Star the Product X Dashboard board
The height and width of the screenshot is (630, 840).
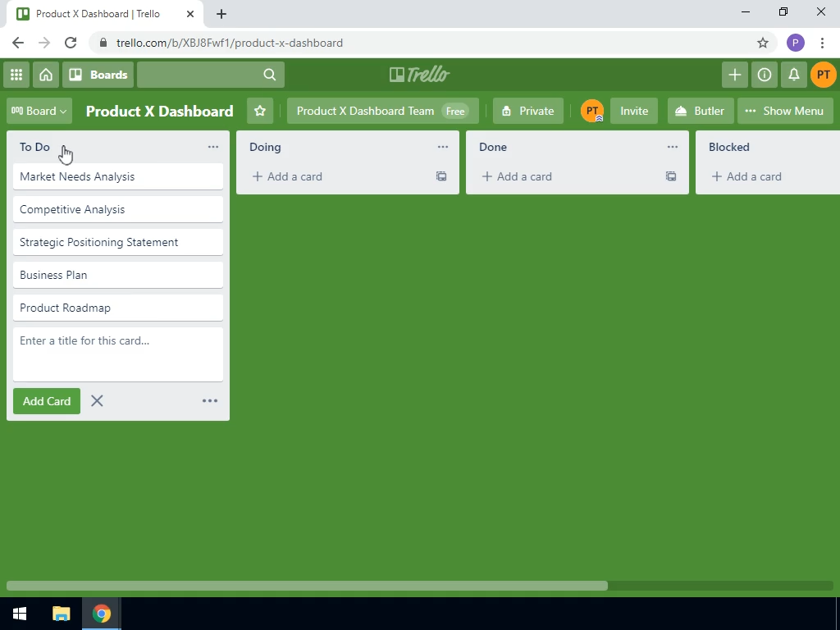pyautogui.click(x=260, y=111)
